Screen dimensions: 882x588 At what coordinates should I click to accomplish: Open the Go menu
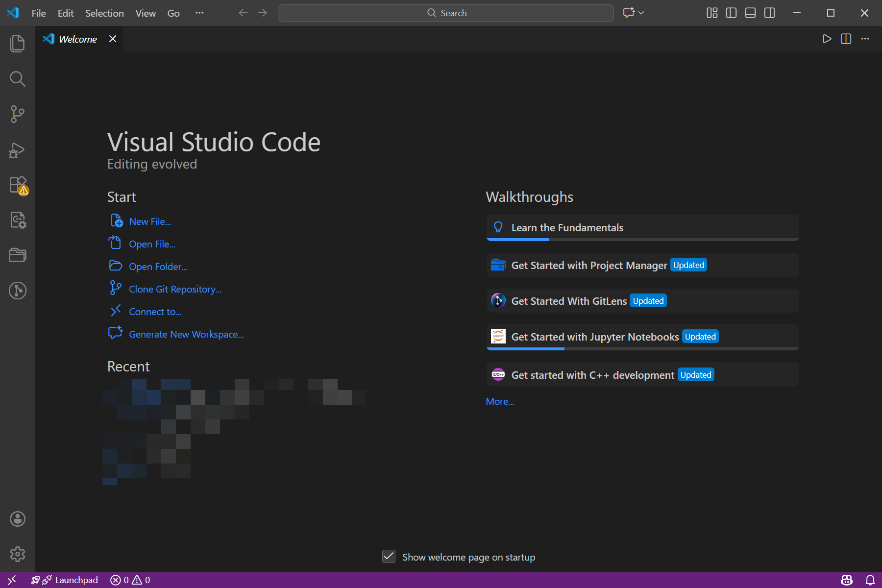pyautogui.click(x=173, y=13)
